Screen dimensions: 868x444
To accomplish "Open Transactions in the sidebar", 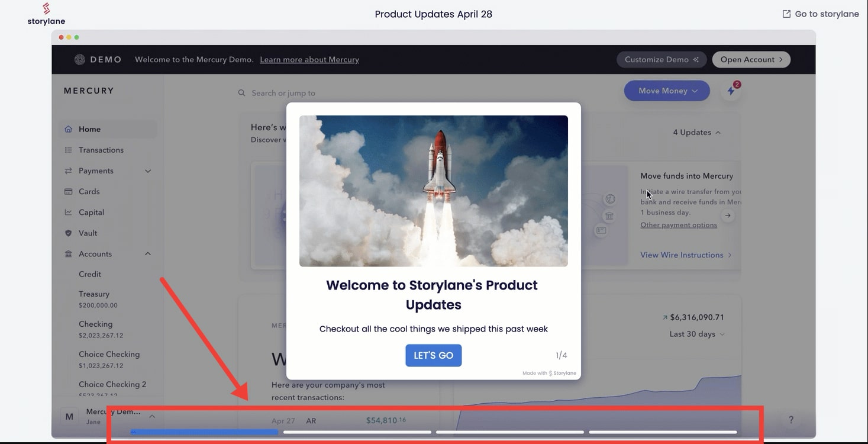I will pyautogui.click(x=101, y=150).
